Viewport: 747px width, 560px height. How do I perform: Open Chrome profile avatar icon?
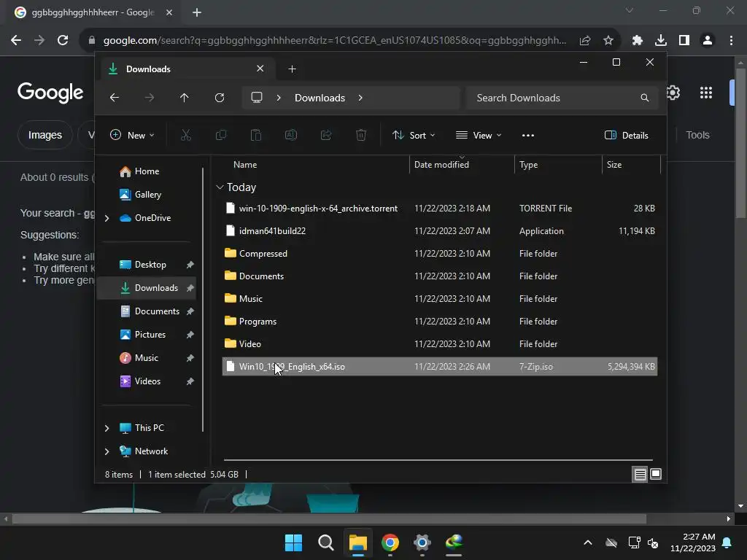click(708, 41)
